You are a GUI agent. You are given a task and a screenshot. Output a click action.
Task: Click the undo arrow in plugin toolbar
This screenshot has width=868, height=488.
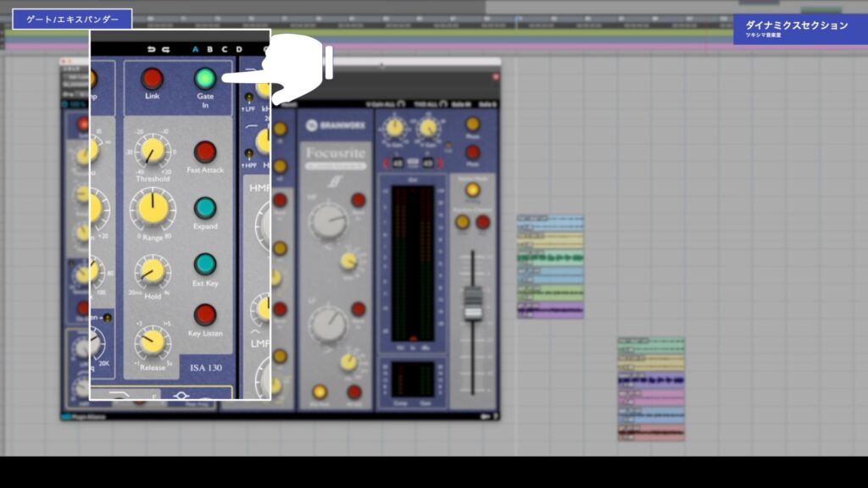151,49
